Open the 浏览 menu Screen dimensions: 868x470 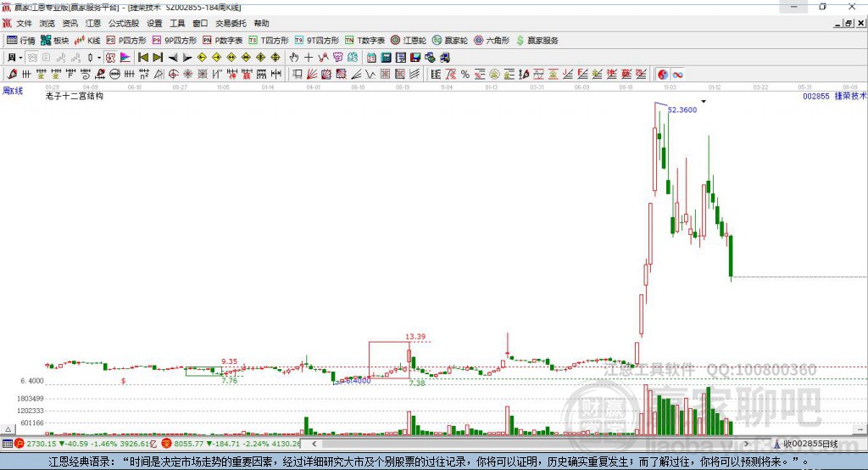47,23
